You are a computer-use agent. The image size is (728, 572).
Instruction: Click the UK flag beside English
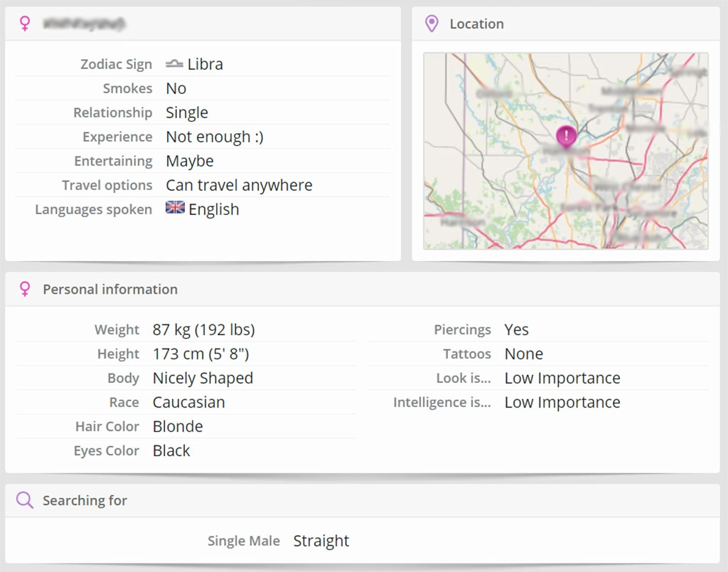[x=175, y=208]
